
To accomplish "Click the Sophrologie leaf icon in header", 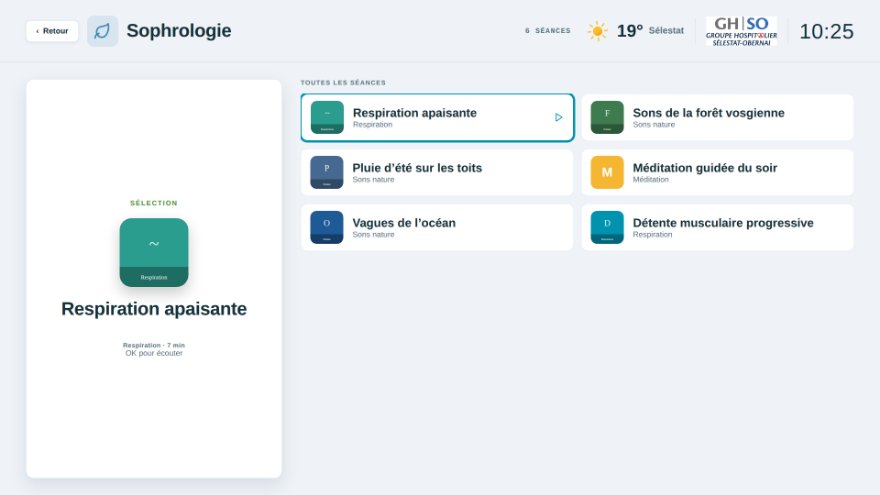I will point(102,31).
